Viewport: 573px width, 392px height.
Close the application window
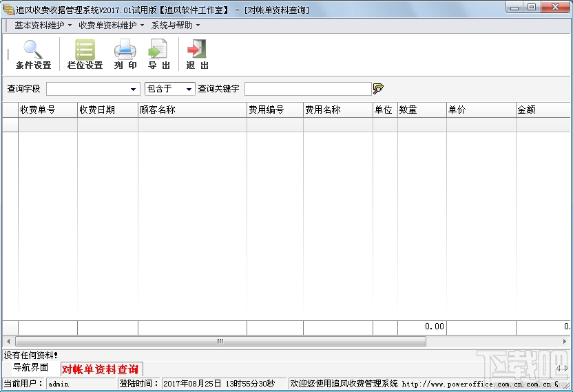[556, 8]
